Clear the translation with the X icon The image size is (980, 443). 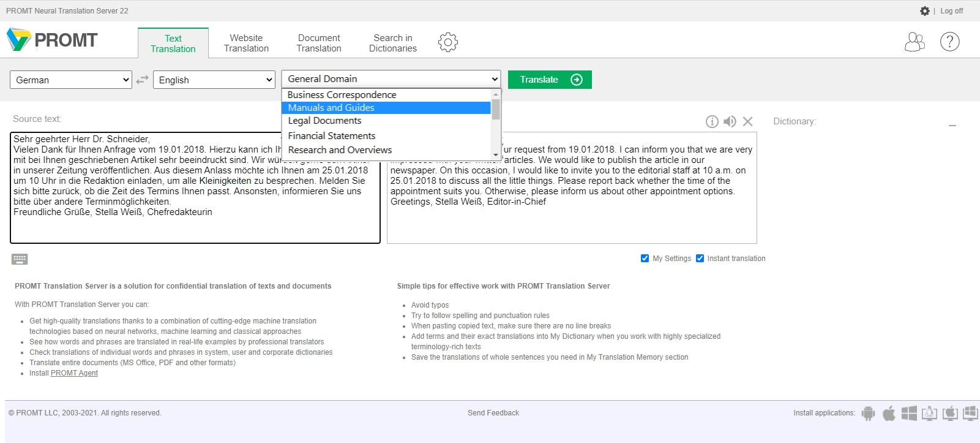tap(747, 121)
